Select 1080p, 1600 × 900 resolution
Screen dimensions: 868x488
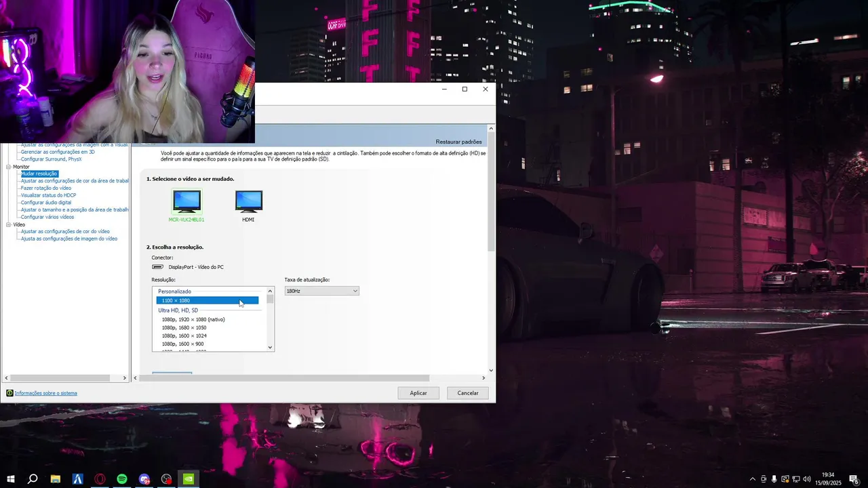[x=182, y=344]
